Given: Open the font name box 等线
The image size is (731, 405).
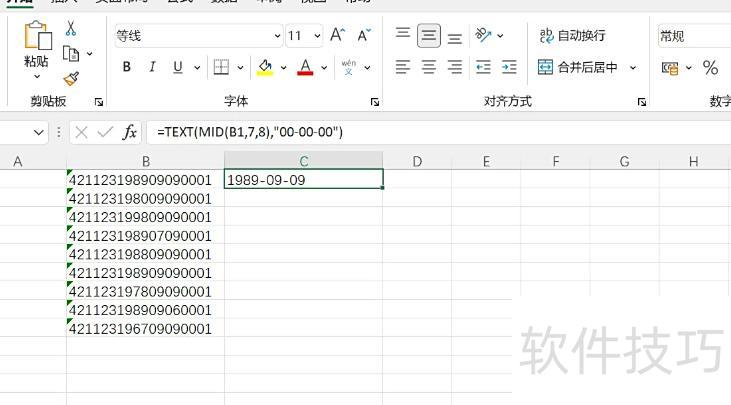Looking at the screenshot, I should (x=199, y=36).
